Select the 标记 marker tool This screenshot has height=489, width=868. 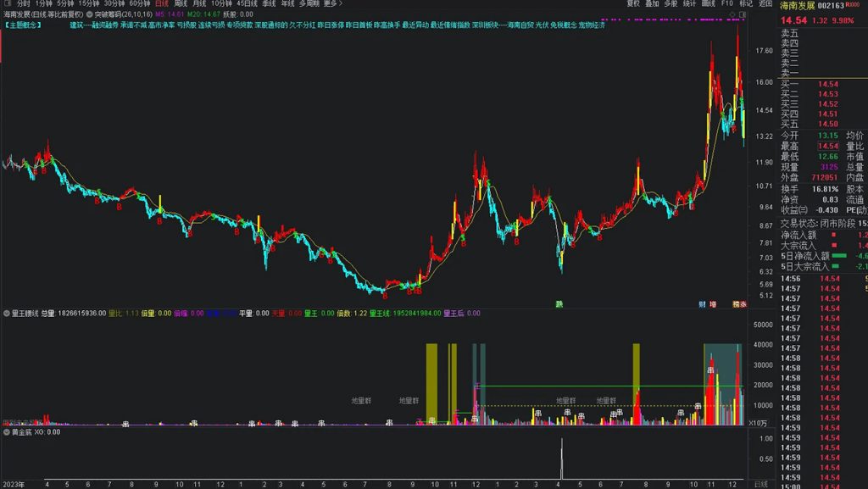tap(746, 3)
